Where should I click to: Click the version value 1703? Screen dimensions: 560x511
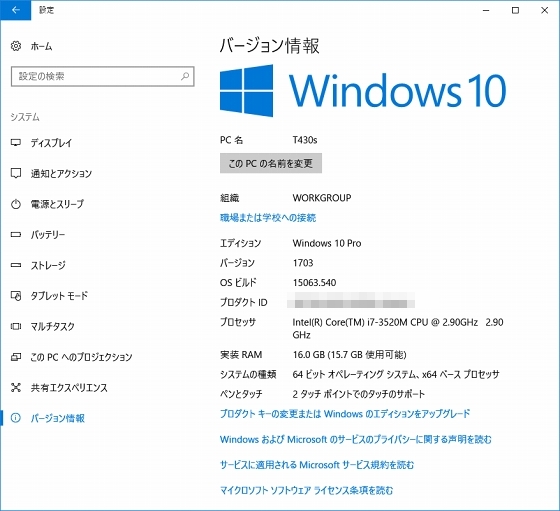point(303,263)
